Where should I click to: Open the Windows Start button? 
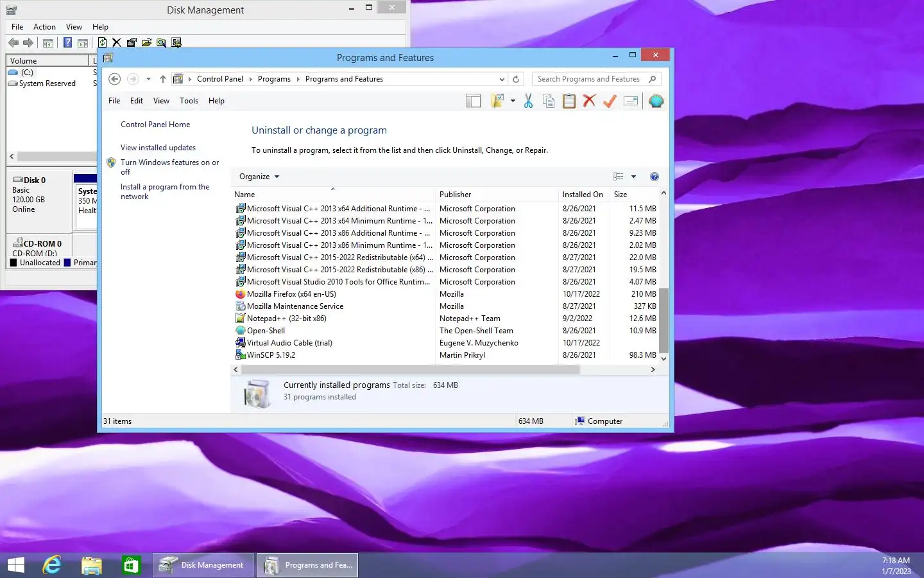(16, 565)
